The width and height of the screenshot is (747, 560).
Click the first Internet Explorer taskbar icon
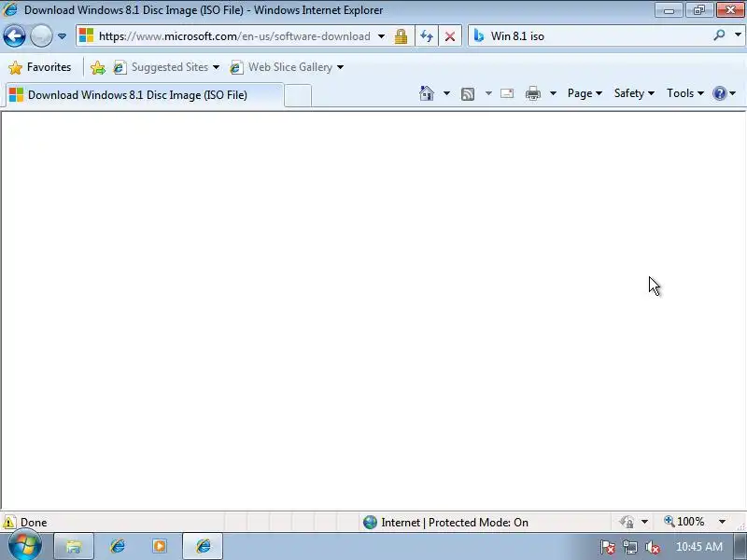[x=118, y=546]
